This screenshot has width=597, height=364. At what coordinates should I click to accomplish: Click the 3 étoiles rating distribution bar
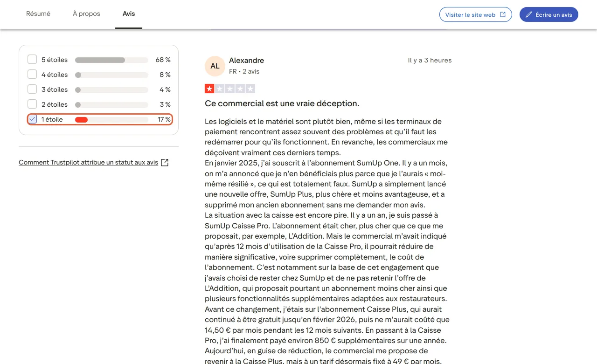point(111,90)
